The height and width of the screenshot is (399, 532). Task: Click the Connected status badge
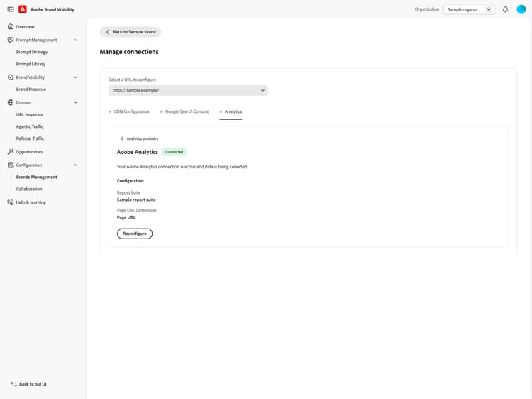click(174, 152)
